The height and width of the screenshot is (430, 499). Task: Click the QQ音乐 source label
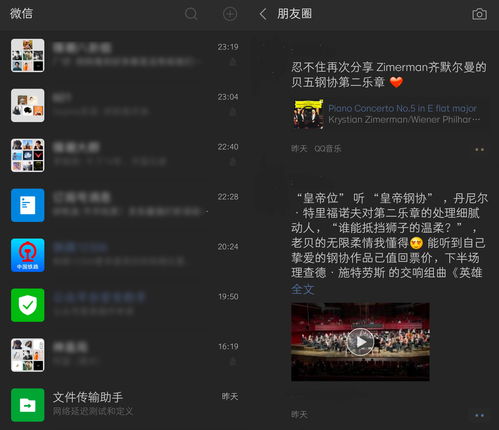[328, 149]
